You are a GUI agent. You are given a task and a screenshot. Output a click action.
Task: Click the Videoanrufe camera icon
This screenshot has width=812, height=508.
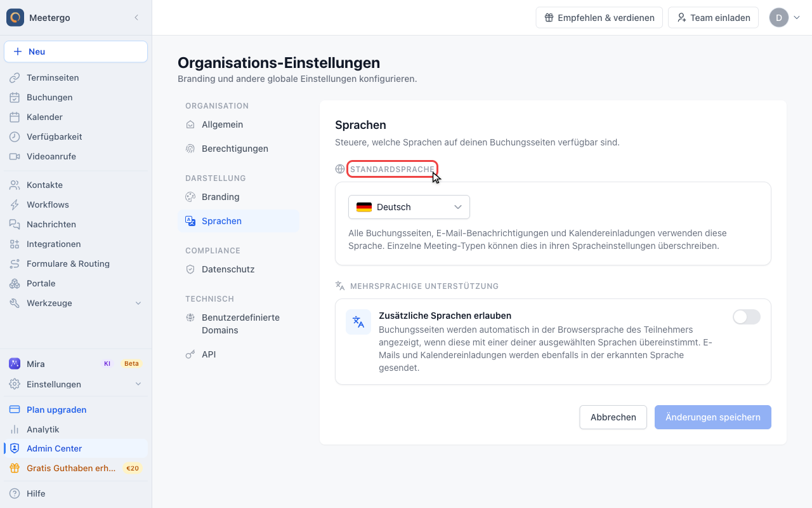click(15, 156)
